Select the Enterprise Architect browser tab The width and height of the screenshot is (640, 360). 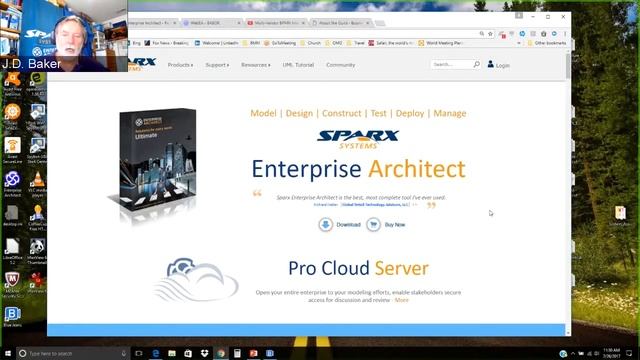coord(152,23)
